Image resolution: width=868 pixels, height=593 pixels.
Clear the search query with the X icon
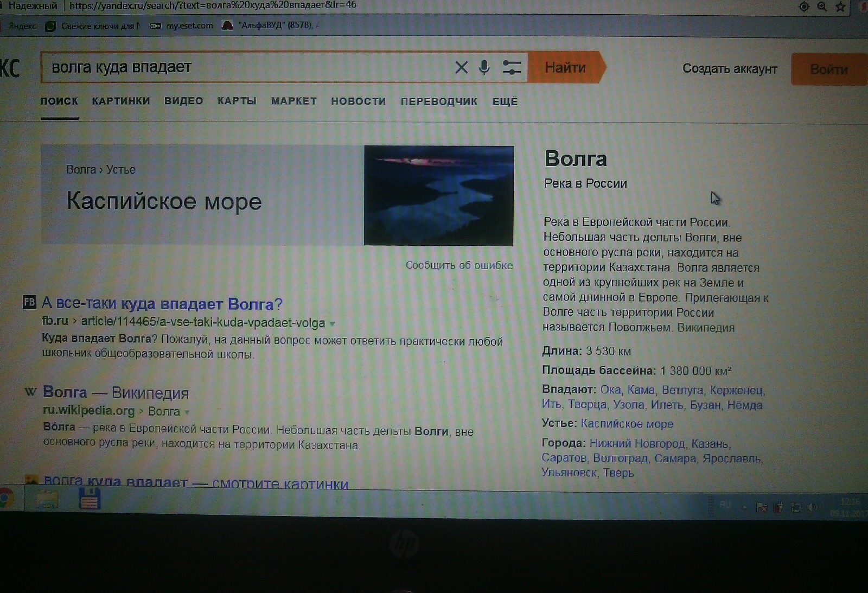coord(461,67)
